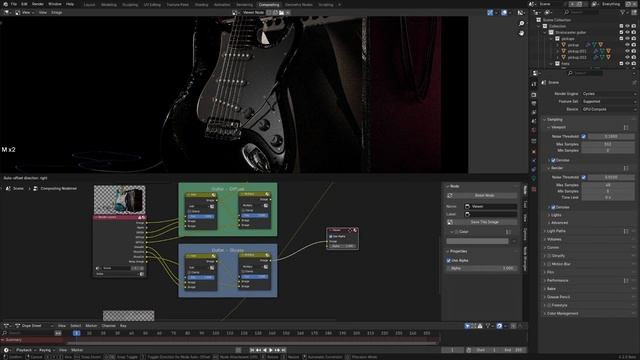Click the pan hand icon in image viewer
This screenshot has height=360, width=640.
point(521,33)
